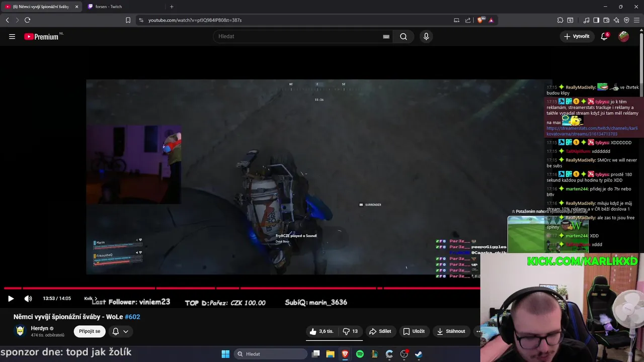Like the video (3,6 tis.)
Screen dimensions: 644x362
(x=321, y=331)
